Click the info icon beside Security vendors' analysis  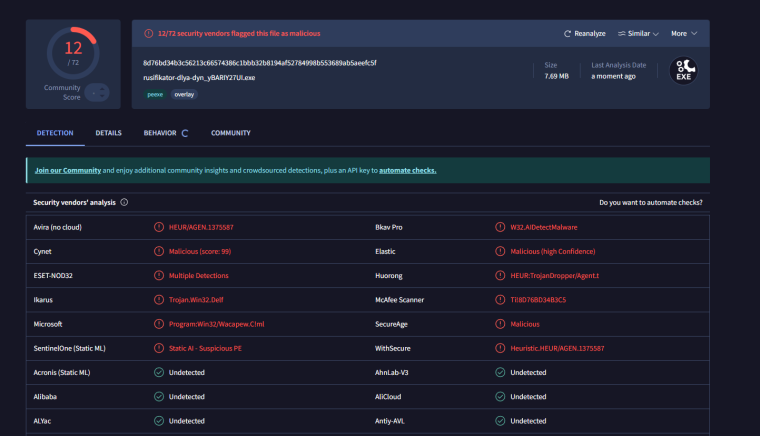pos(124,202)
